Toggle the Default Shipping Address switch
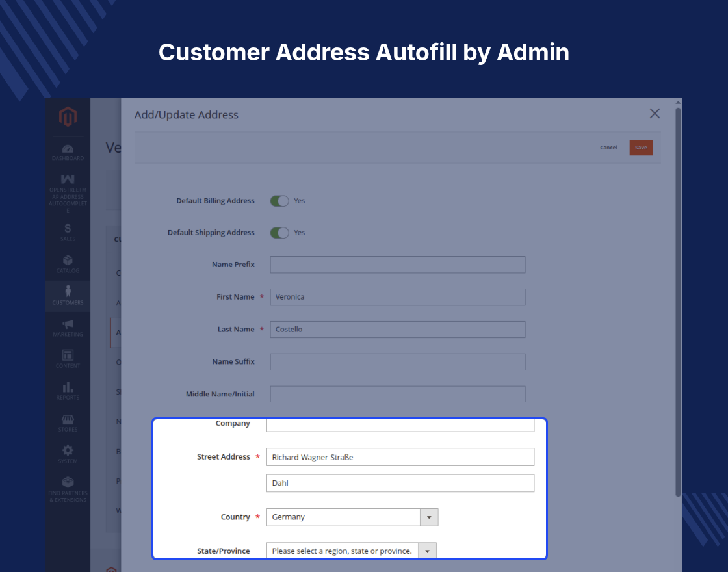Screen dimensions: 728x572 point(279,233)
